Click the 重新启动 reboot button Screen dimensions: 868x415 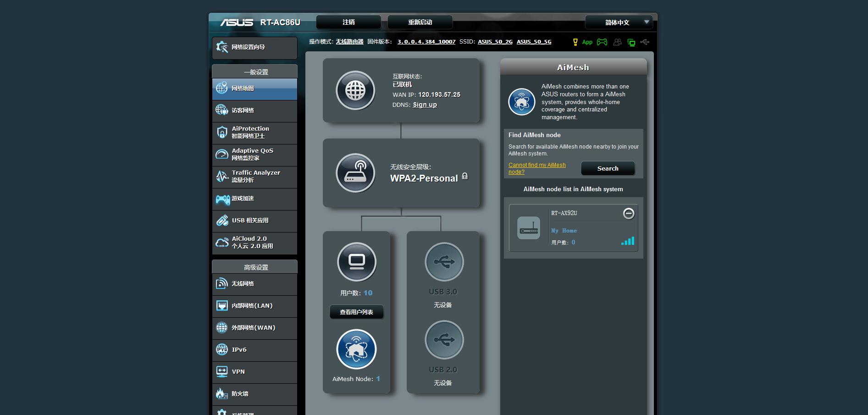pos(420,22)
